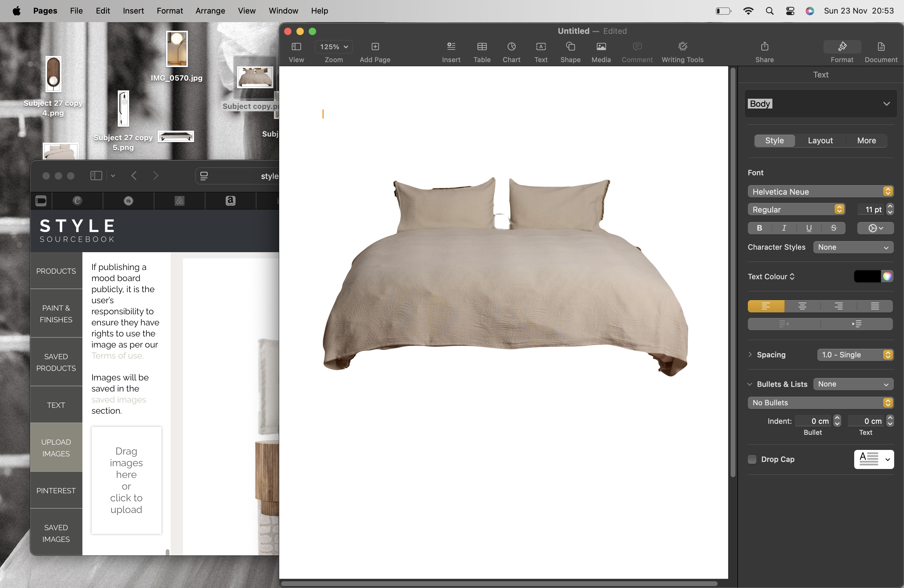Enable the Drop Cap checkbox
The width and height of the screenshot is (904, 588).
(752, 459)
